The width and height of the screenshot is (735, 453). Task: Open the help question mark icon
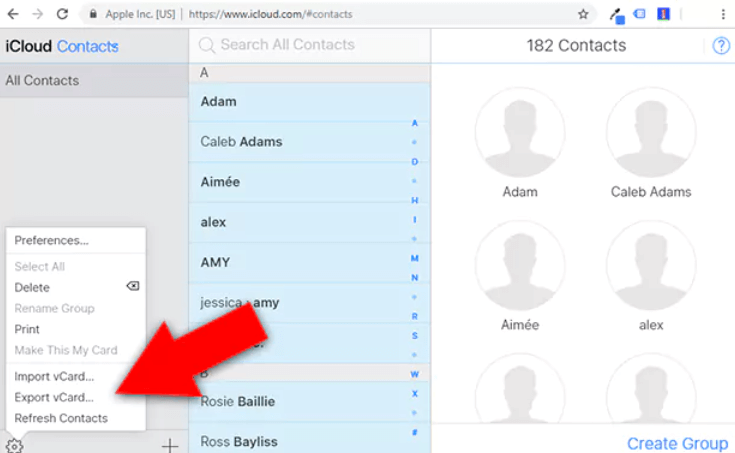[x=720, y=46]
